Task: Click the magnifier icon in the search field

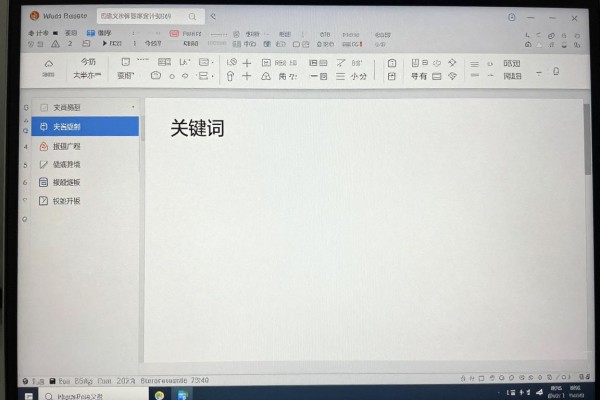Action: point(192,16)
